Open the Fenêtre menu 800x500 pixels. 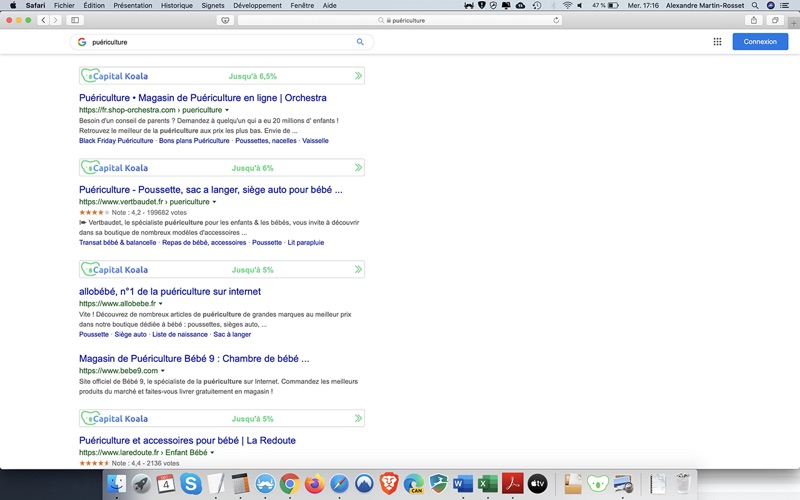pos(302,5)
